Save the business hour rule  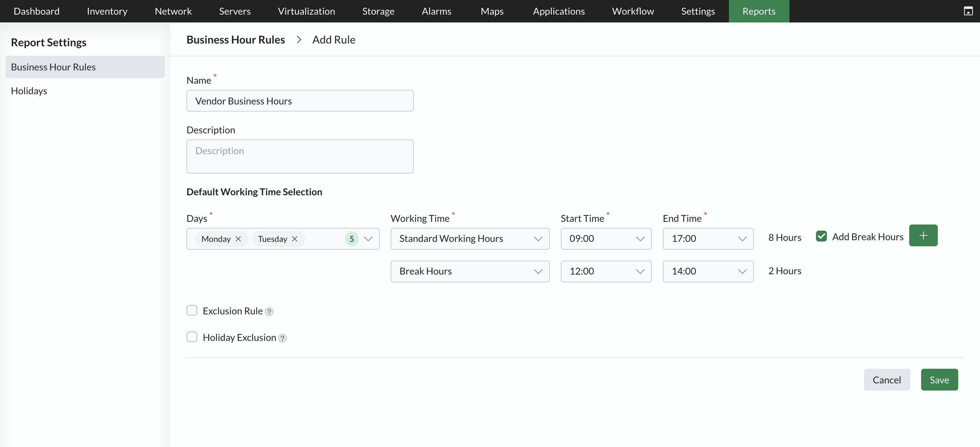coord(939,379)
